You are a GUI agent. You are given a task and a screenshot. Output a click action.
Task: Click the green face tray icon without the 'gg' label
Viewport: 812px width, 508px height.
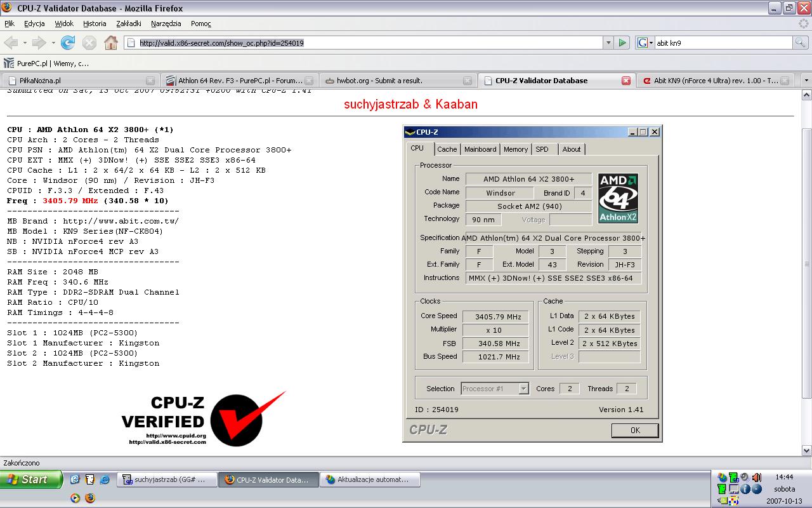(722, 489)
